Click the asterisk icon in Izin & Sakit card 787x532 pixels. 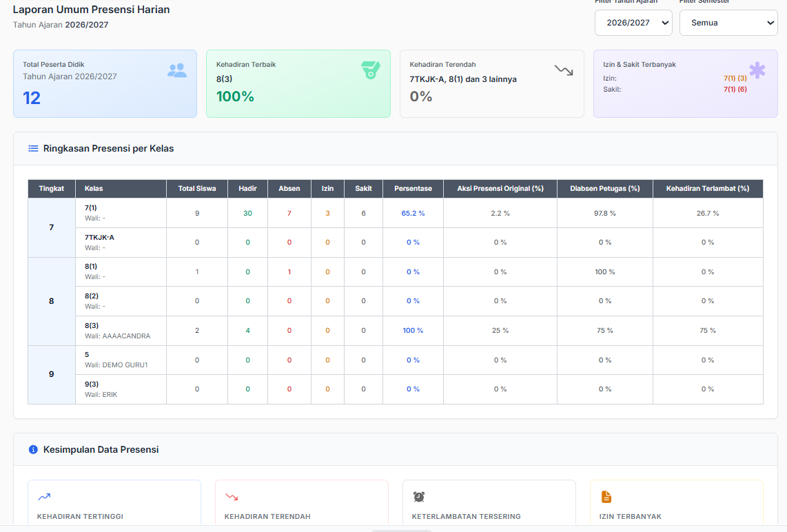757,70
